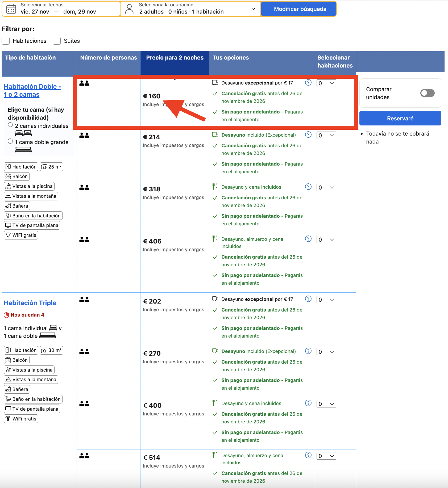The width and height of the screenshot is (448, 488).
Task: Click the 25 m² room size tag
Action: 51,167
